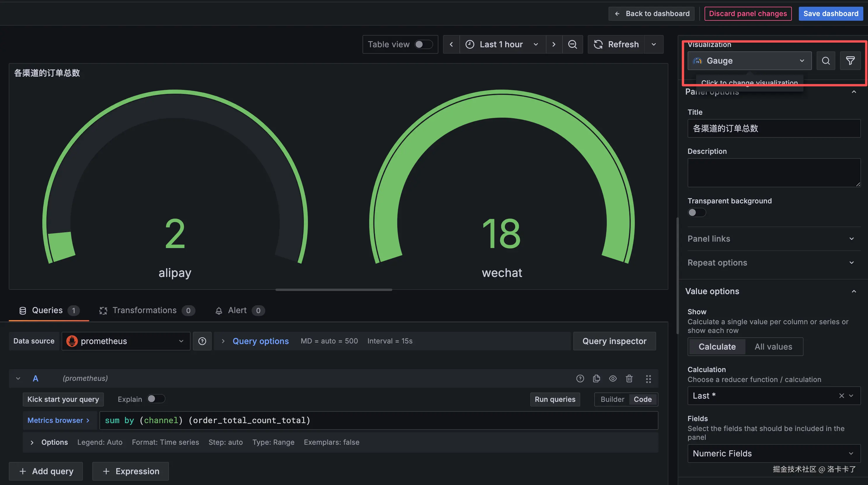This screenshot has height=485, width=868.
Task: Click query A drag handle icon
Action: click(x=648, y=378)
